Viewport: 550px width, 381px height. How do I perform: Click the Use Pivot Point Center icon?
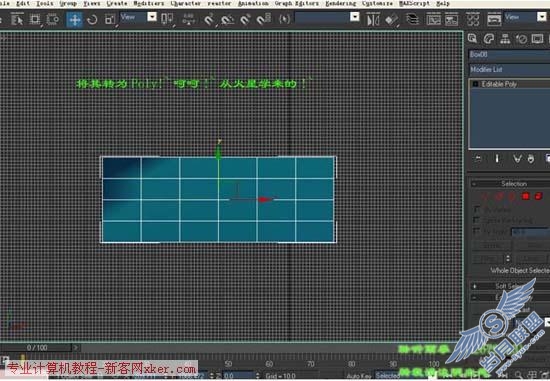point(167,19)
